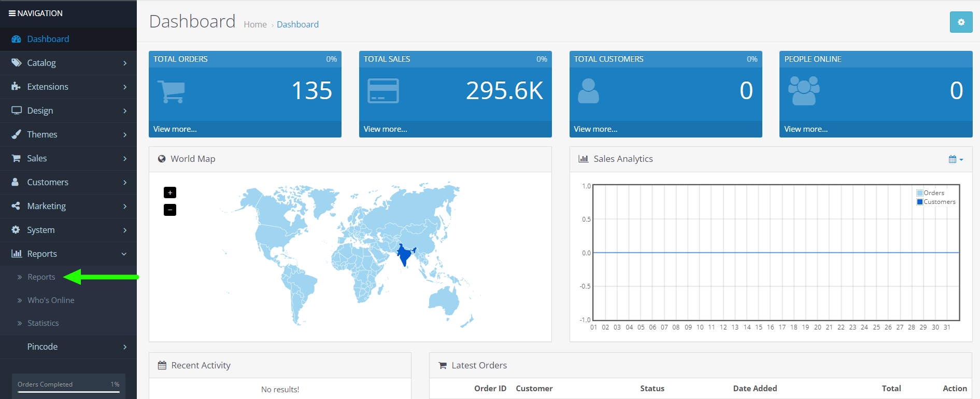The width and height of the screenshot is (980, 399).
Task: Click the group icon in People Online tile
Action: 804,91
